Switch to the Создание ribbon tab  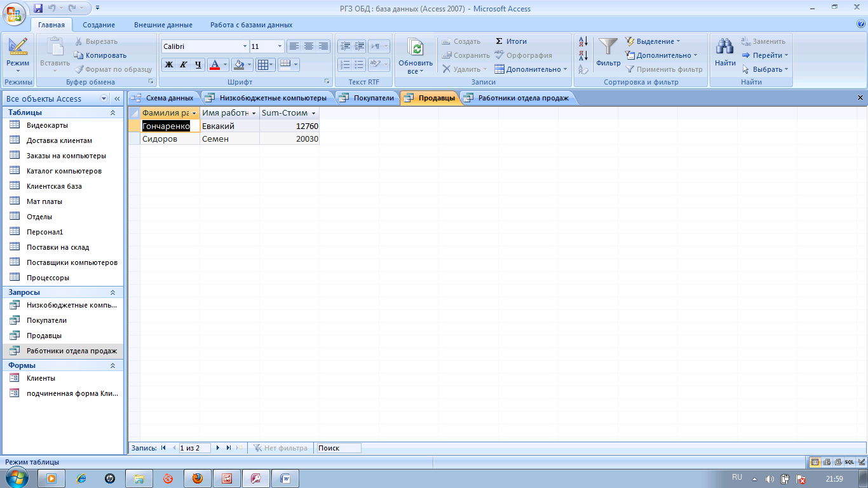click(x=98, y=25)
